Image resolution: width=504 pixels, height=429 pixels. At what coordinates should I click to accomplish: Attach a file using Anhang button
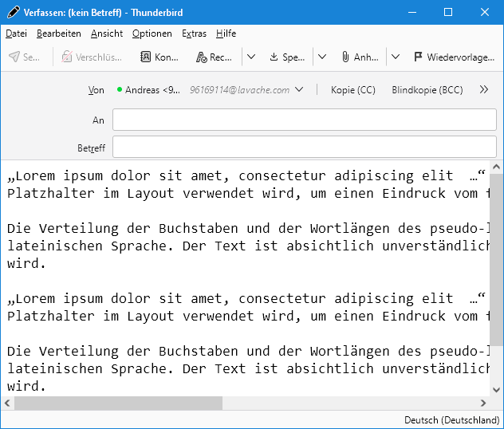click(x=360, y=57)
